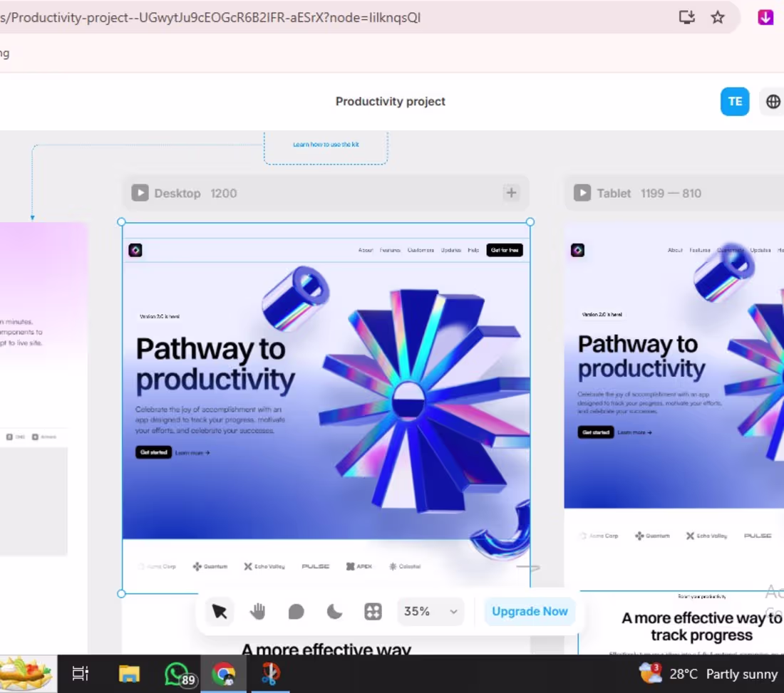Add a breakpoint with the plus button

[512, 192]
